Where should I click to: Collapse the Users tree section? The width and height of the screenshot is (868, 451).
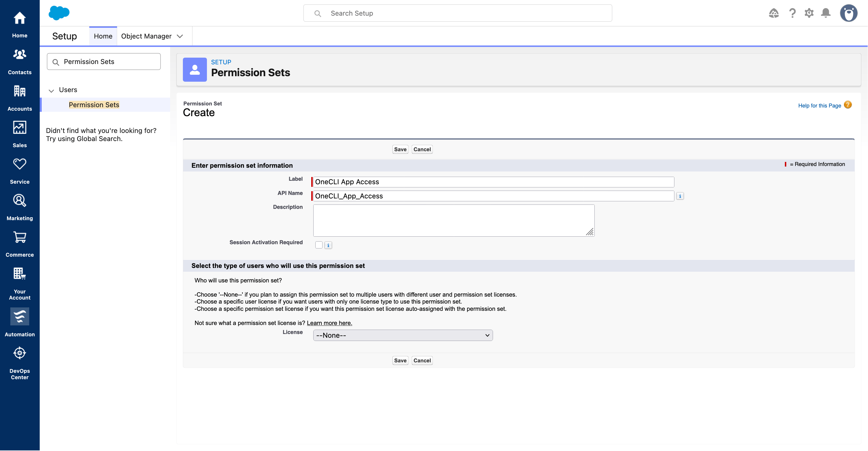click(x=51, y=91)
